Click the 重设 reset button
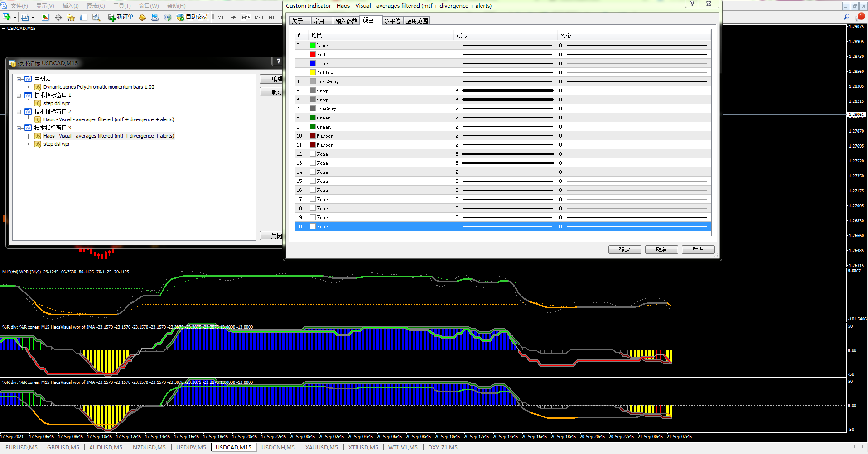 pos(698,249)
